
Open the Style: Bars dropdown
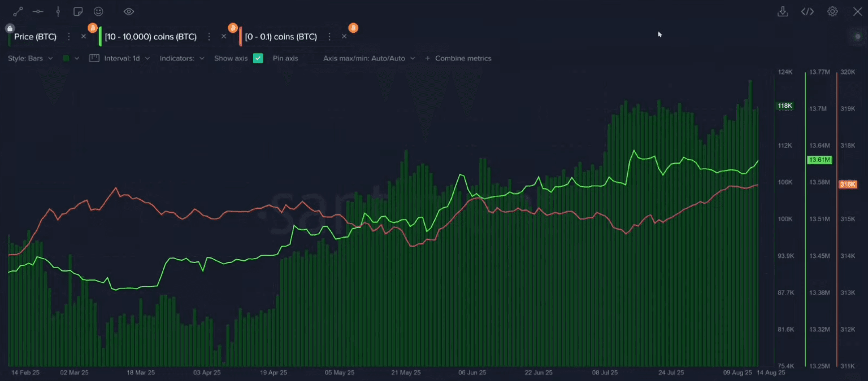31,58
